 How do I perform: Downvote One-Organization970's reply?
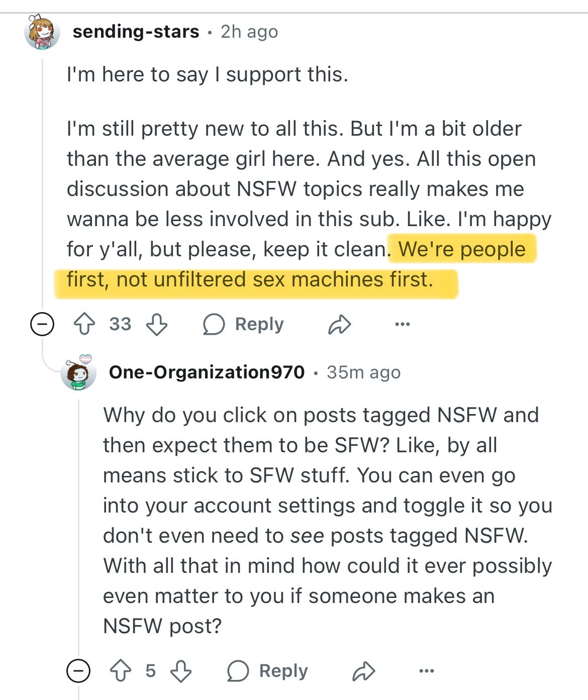pos(181,671)
